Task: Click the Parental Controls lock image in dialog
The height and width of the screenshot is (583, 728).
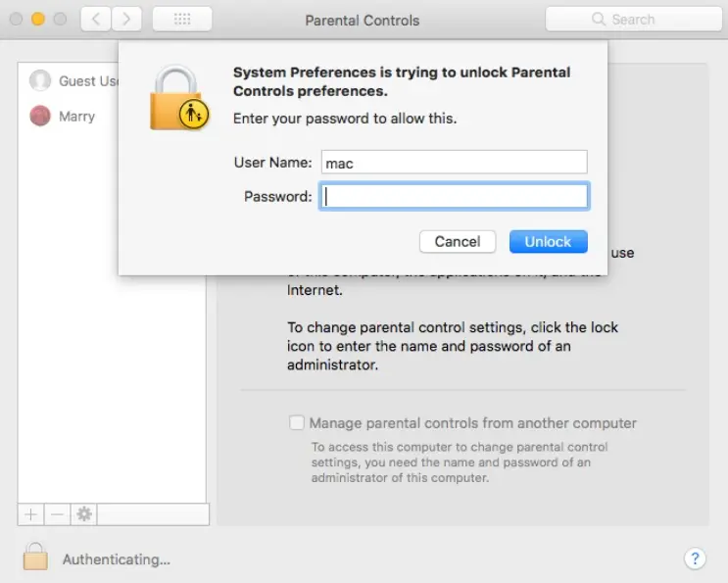Action: point(179,98)
